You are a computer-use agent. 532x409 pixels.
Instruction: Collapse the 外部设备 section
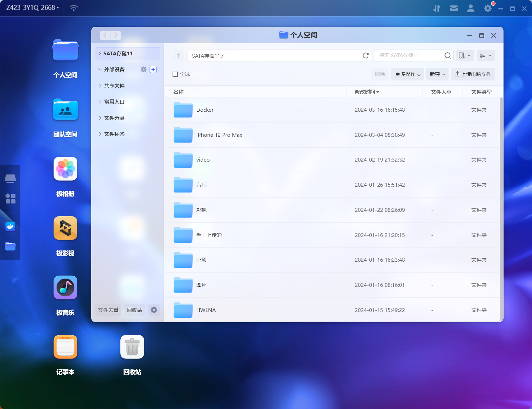point(100,69)
